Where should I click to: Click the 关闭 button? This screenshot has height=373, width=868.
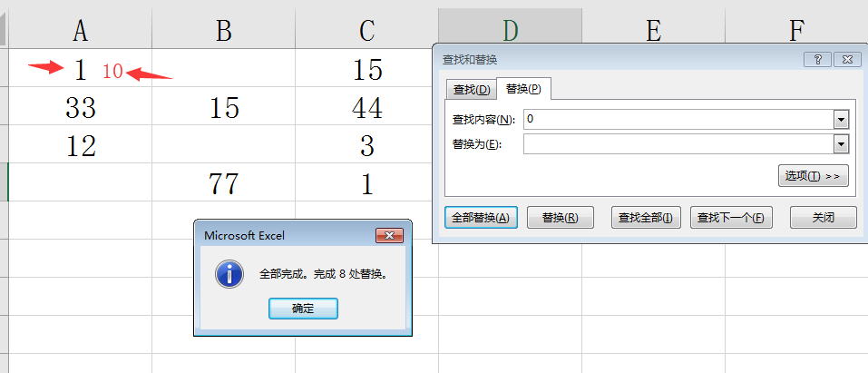(x=823, y=218)
